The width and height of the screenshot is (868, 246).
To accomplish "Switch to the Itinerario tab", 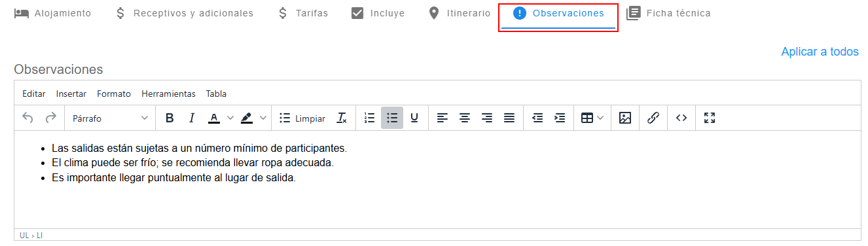I will [x=459, y=13].
